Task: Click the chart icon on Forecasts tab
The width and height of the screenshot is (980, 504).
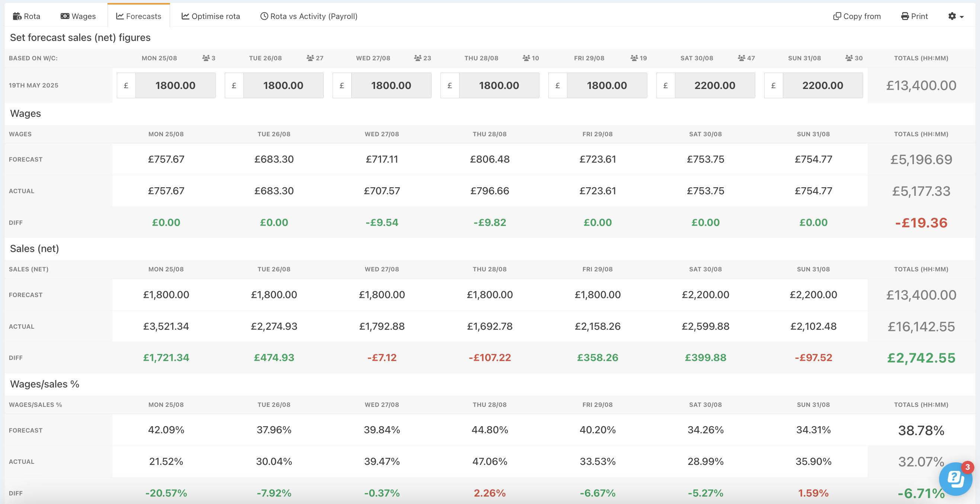Action: [x=120, y=16]
